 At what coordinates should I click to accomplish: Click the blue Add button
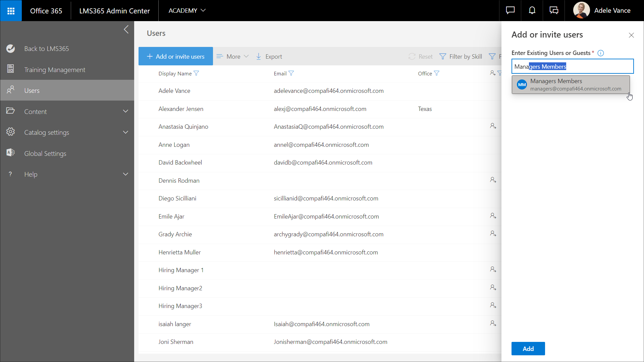528,349
